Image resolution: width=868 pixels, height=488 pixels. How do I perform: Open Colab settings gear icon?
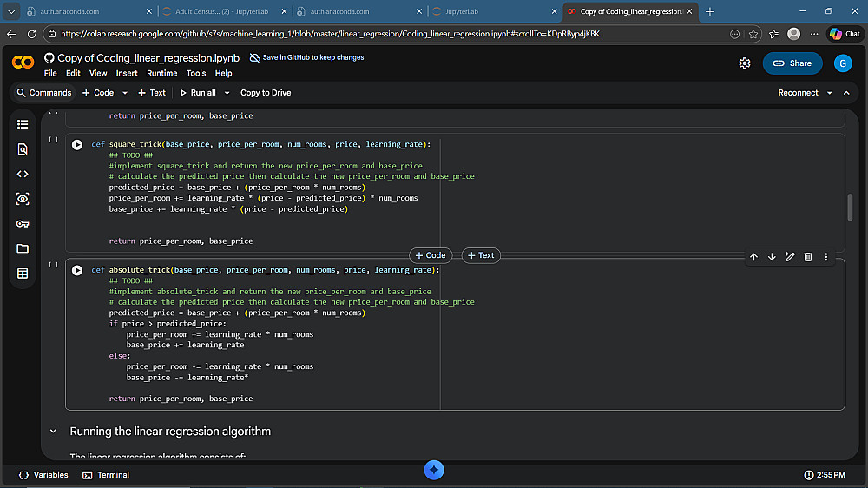click(745, 63)
